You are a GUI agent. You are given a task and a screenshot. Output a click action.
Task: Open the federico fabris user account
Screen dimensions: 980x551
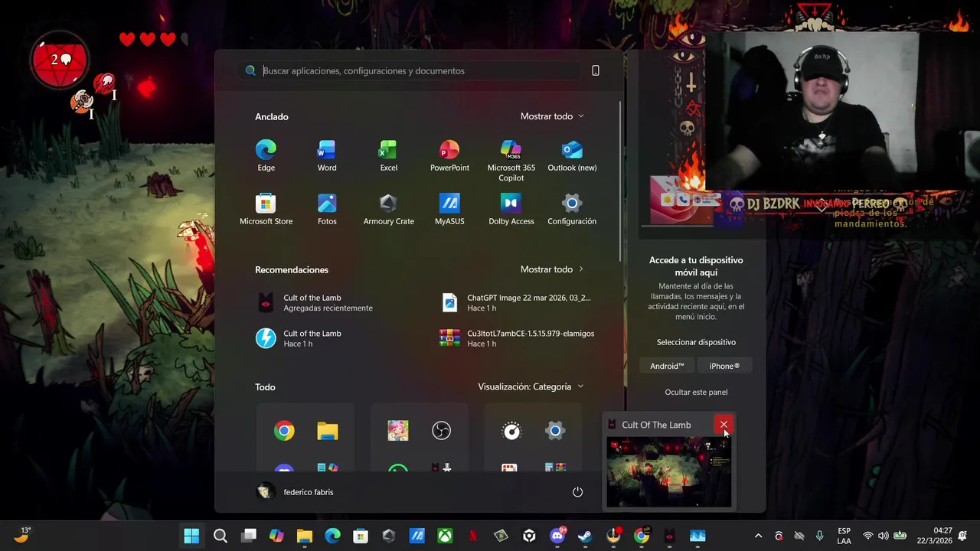295,492
